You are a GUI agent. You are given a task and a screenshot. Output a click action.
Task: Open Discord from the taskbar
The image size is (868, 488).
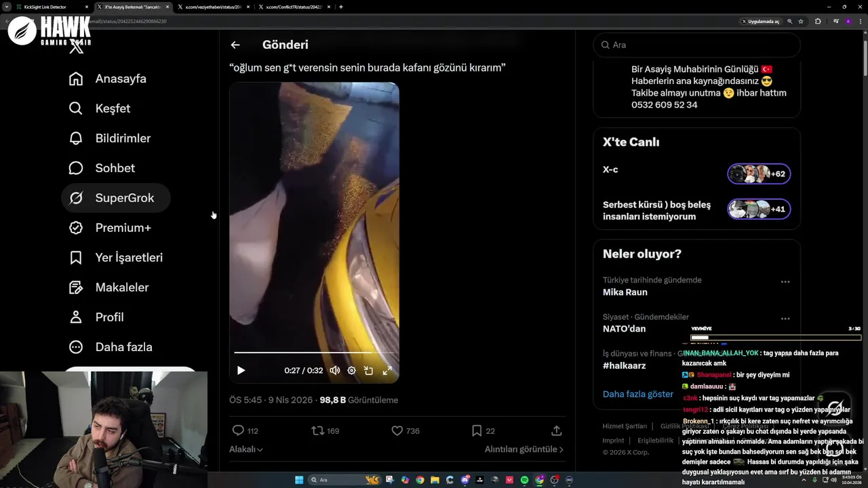coord(465,480)
